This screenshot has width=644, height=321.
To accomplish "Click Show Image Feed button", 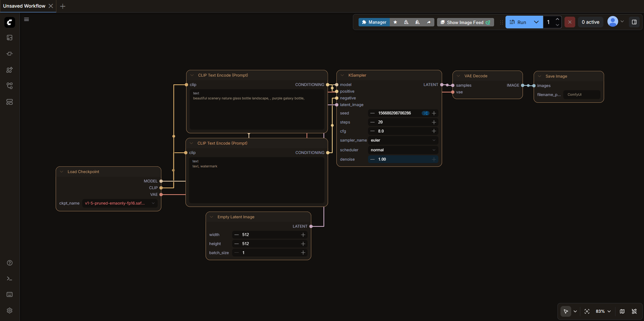I will [465, 22].
